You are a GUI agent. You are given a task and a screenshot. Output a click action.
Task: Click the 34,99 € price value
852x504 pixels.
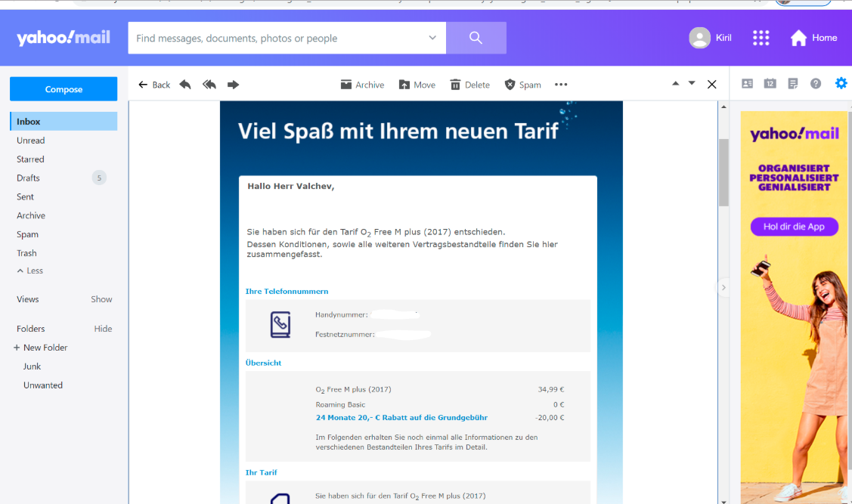551,389
